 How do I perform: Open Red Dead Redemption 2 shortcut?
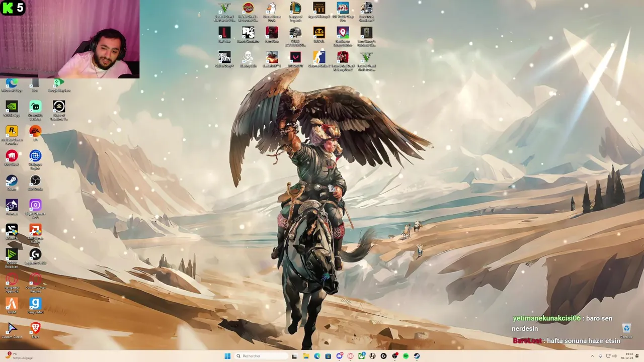coord(343,61)
